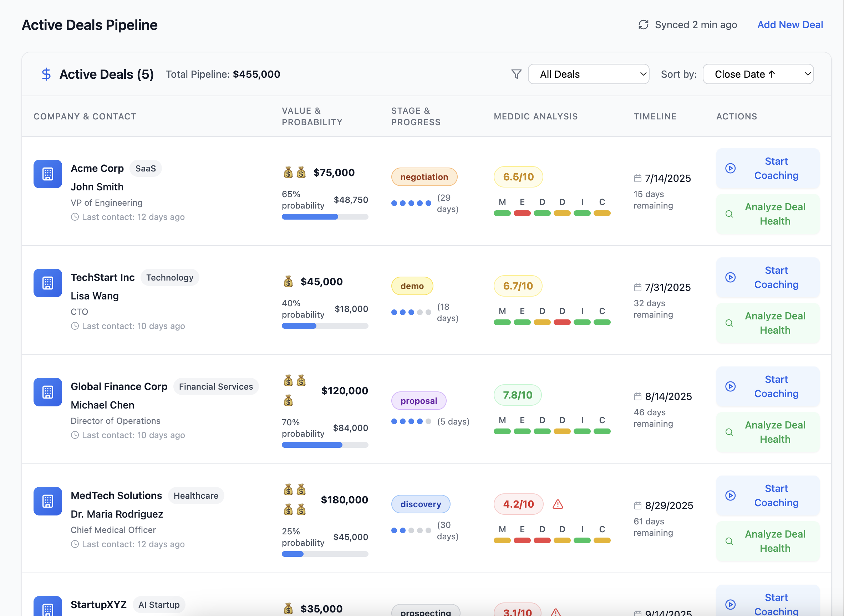Click the MedTech red warning triangle
This screenshot has width=844, height=616.
click(558, 504)
